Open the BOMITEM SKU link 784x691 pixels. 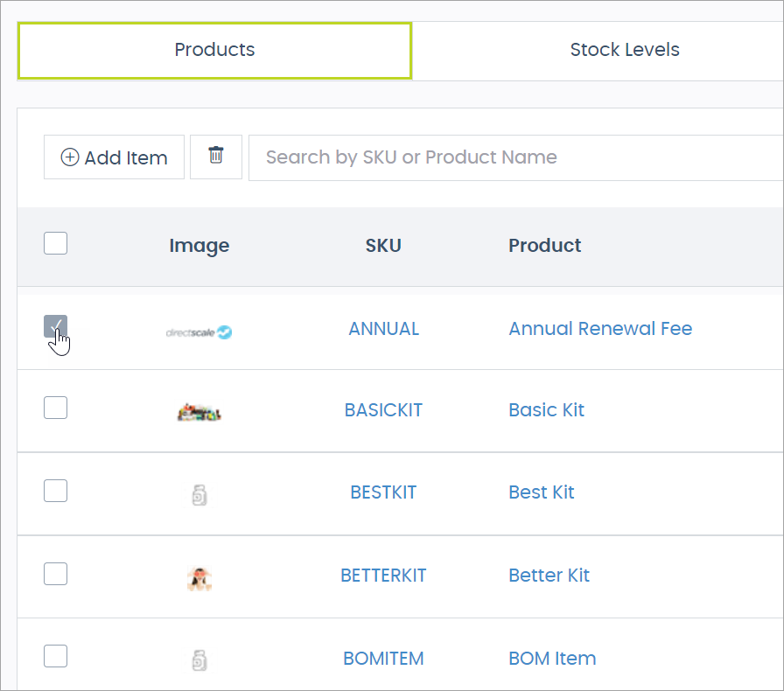coord(383,659)
